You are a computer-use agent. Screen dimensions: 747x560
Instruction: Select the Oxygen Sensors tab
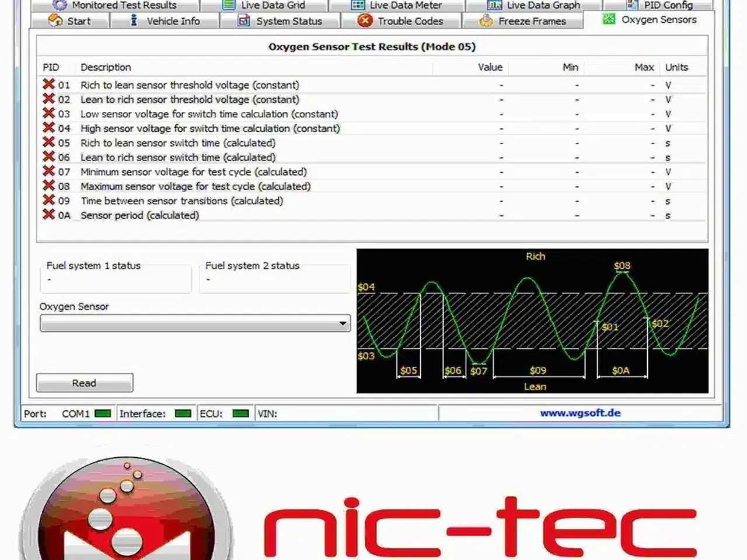[x=650, y=20]
